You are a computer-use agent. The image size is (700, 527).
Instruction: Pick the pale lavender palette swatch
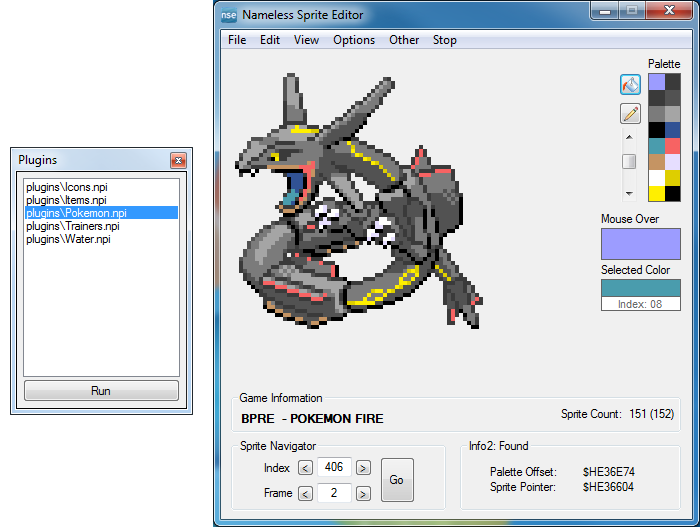click(x=673, y=162)
